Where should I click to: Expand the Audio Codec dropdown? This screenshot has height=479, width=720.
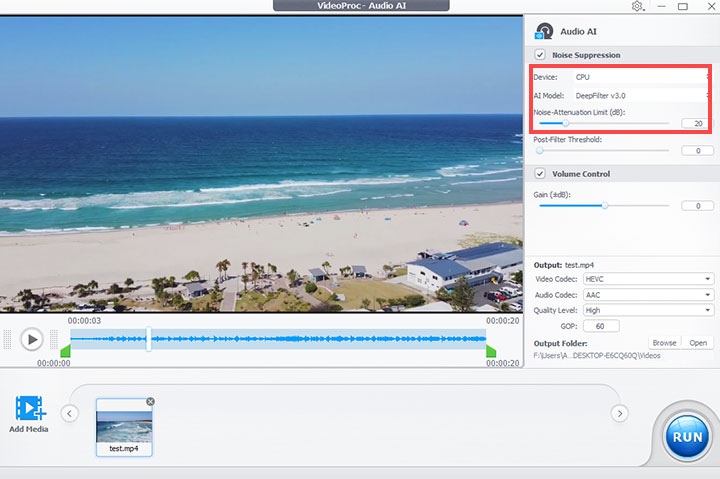pyautogui.click(x=647, y=295)
